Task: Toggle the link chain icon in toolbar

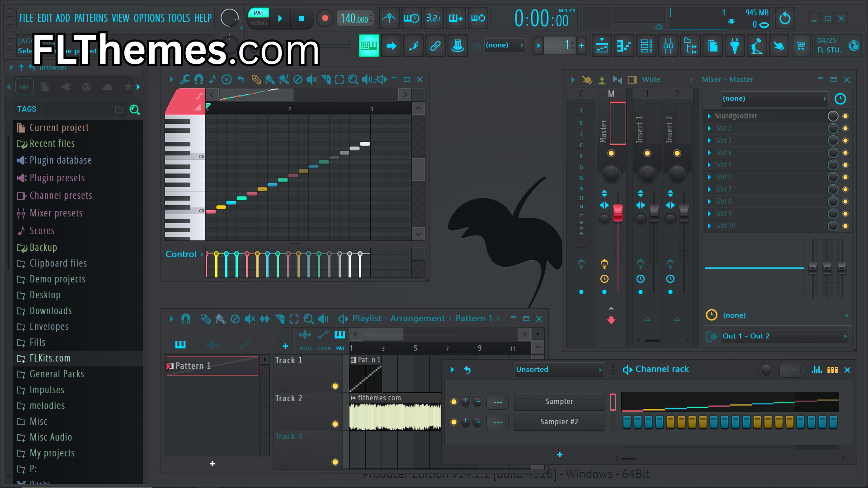Action: coord(435,46)
